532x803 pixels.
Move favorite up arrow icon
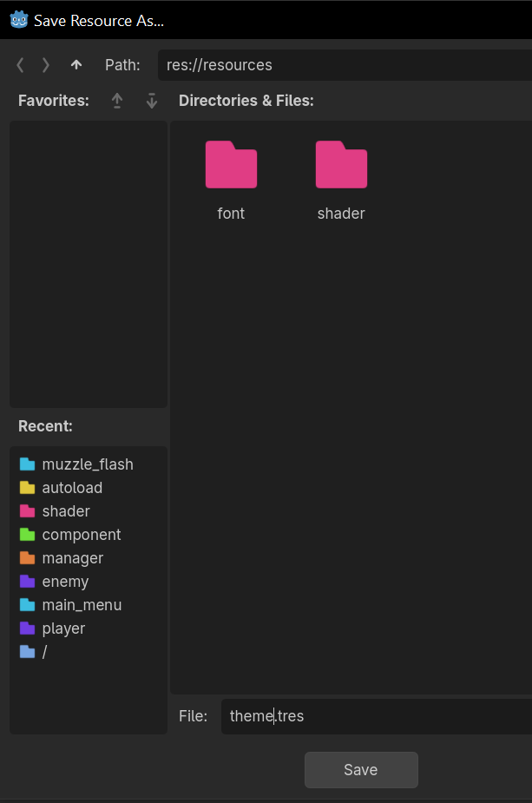pos(117,101)
